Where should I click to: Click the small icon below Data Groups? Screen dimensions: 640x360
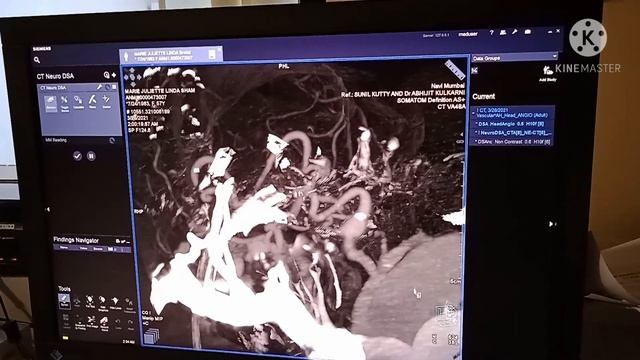pos(475,71)
